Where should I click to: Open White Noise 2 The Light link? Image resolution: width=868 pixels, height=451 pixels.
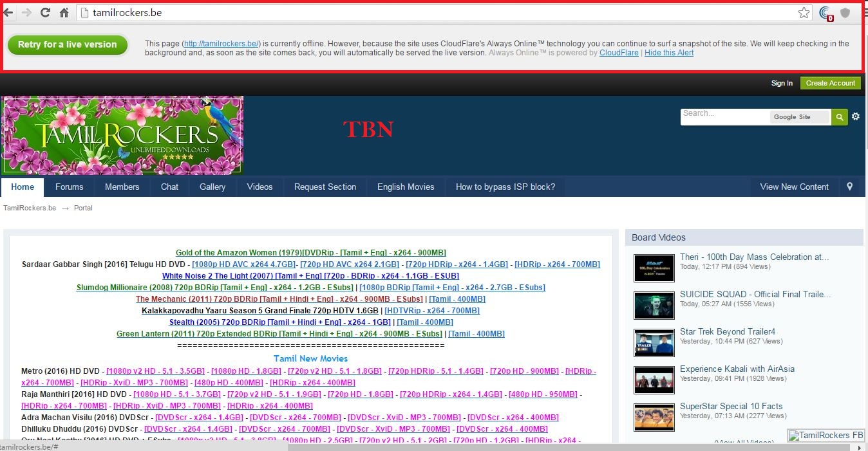[x=310, y=276]
